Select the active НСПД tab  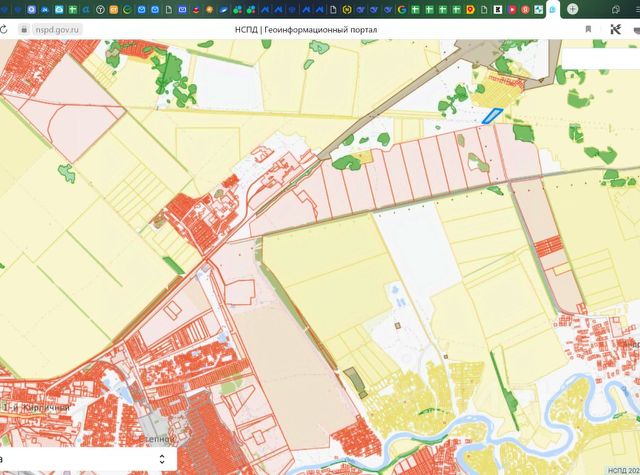(552, 9)
